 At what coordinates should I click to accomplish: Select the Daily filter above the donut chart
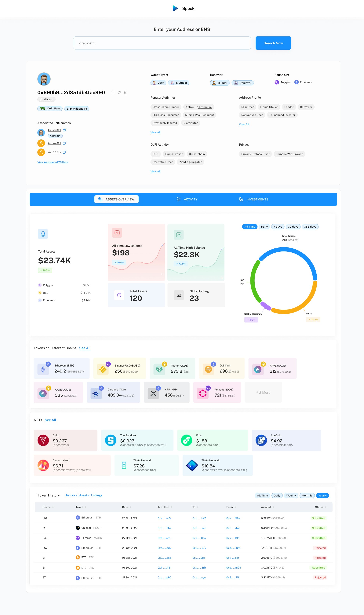pos(264,227)
